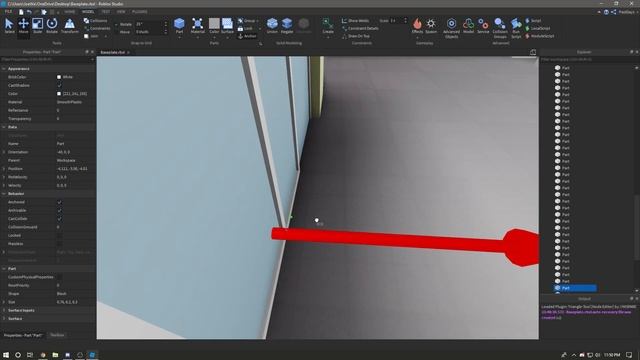This screenshot has height=360, width=640.
Task: Toggle the CastShadow checkbox
Action: point(59,85)
